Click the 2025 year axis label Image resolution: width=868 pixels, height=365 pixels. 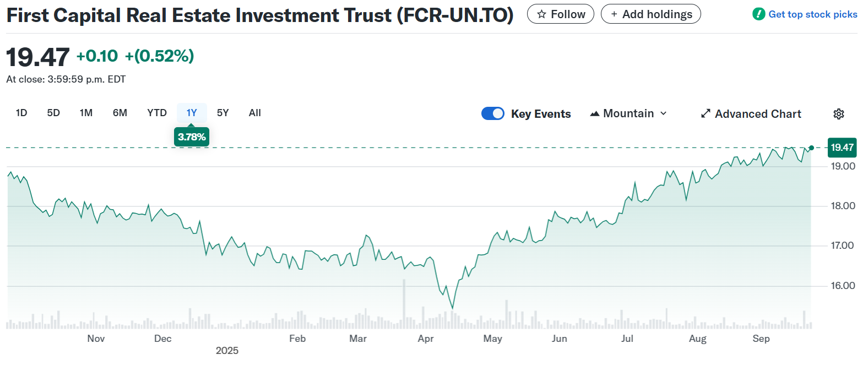point(227,351)
